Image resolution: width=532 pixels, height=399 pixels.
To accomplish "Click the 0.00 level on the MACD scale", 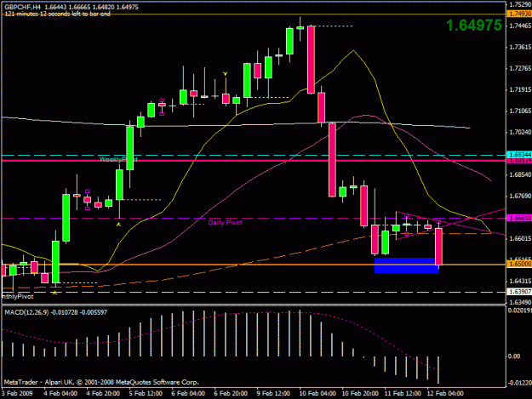I will pyautogui.click(x=514, y=356).
